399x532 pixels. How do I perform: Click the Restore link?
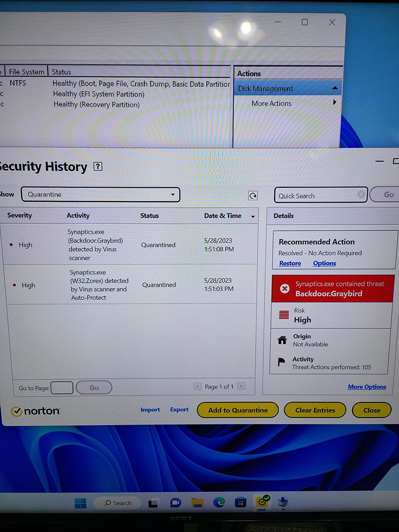pyautogui.click(x=290, y=263)
